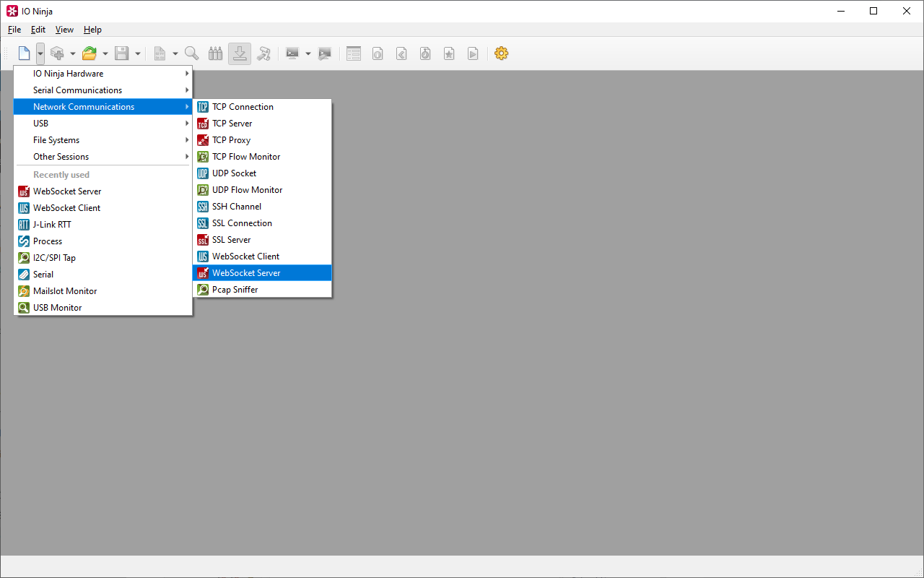Select highlighted WebSocket Server in Network submenu

[263, 273]
